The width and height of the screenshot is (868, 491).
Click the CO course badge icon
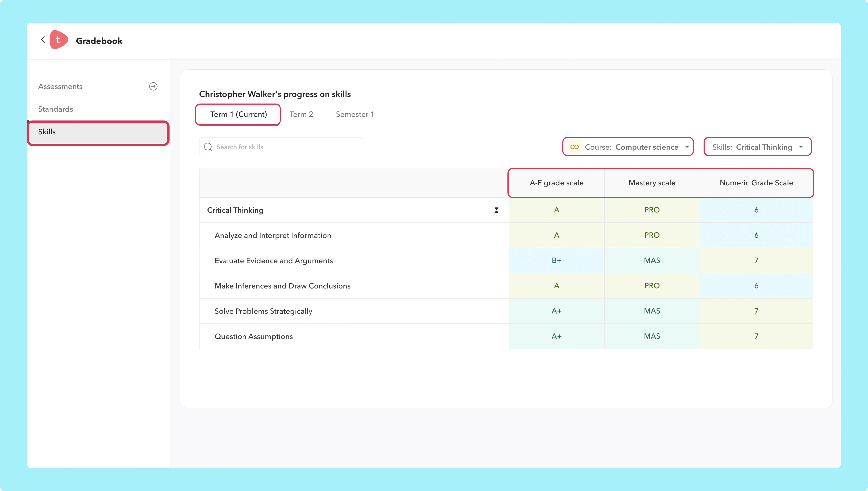point(575,147)
